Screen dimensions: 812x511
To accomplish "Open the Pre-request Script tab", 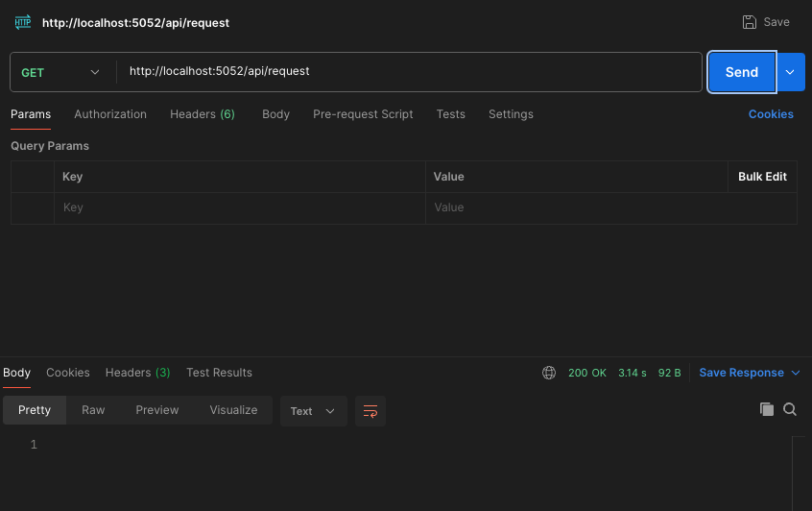I will [x=363, y=114].
